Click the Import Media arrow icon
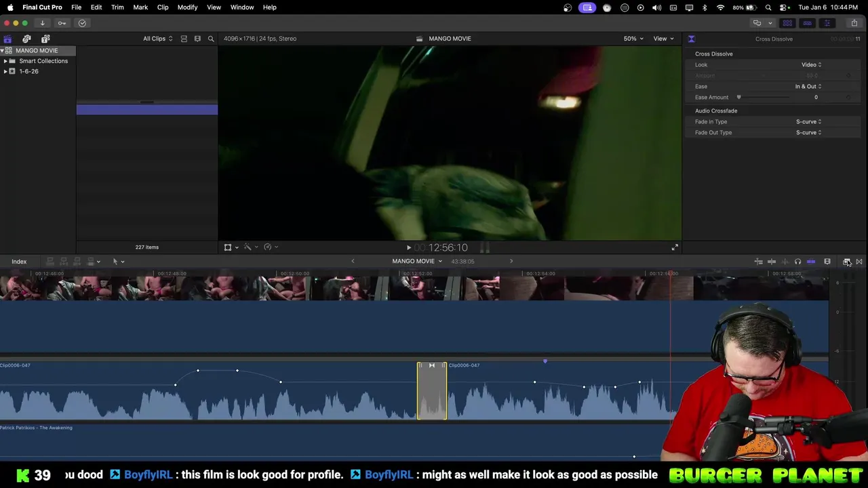Image resolution: width=868 pixels, height=488 pixels. [42, 23]
